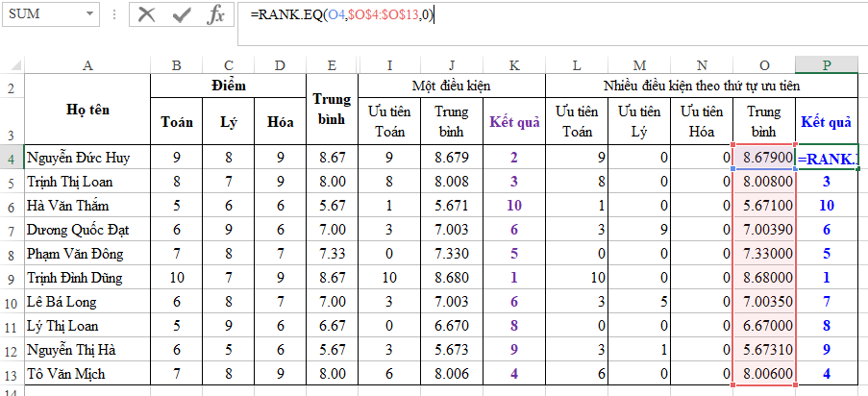
Task: Select the 'Họ tên' header cell
Action: pos(87,110)
